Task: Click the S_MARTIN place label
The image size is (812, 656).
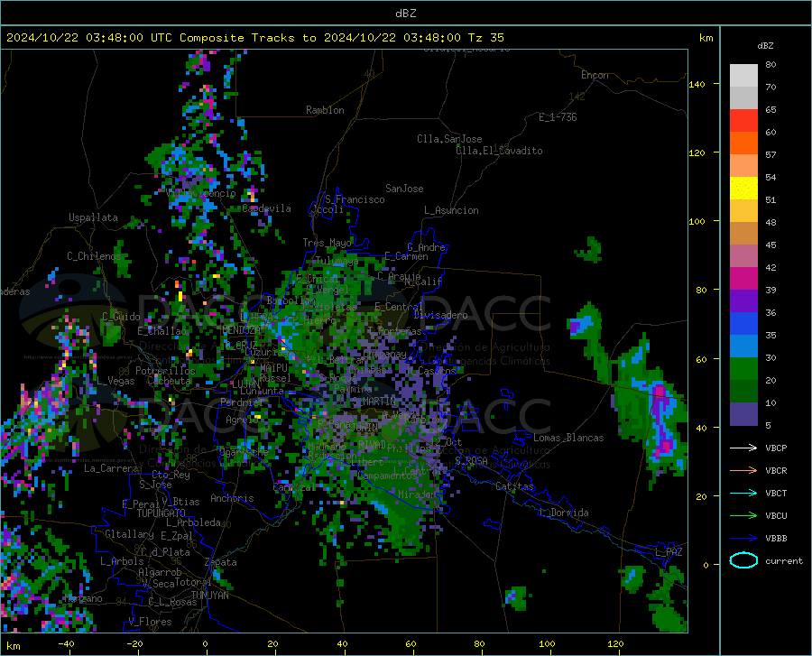Action: coord(374,402)
